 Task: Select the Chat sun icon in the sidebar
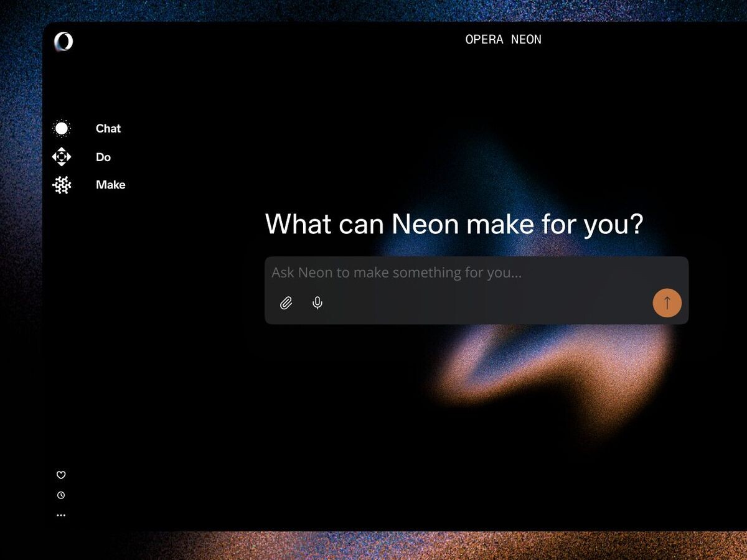point(61,128)
